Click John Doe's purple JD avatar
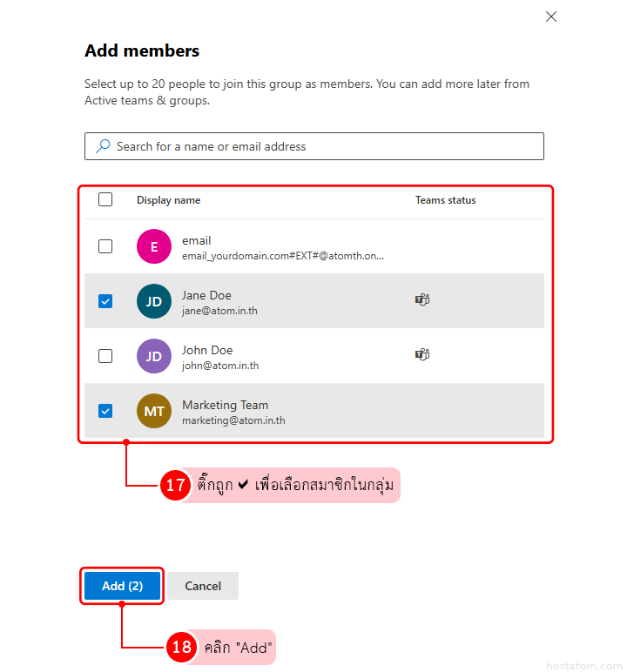 pyautogui.click(x=154, y=356)
